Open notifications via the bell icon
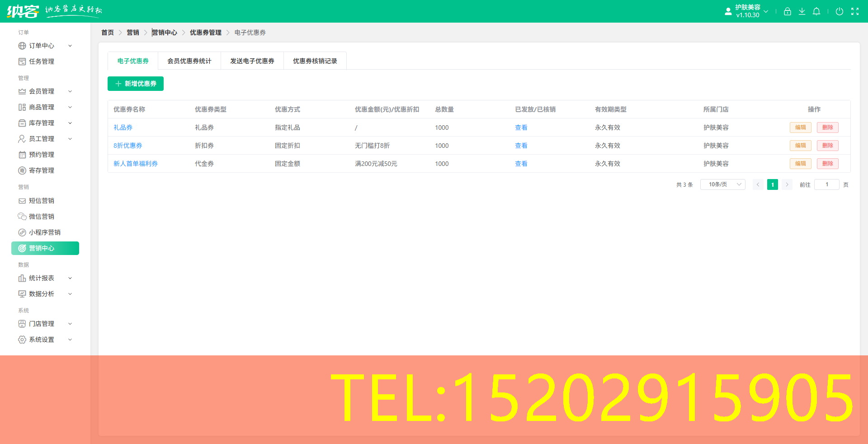Screen dimensions: 868x444 [816, 11]
